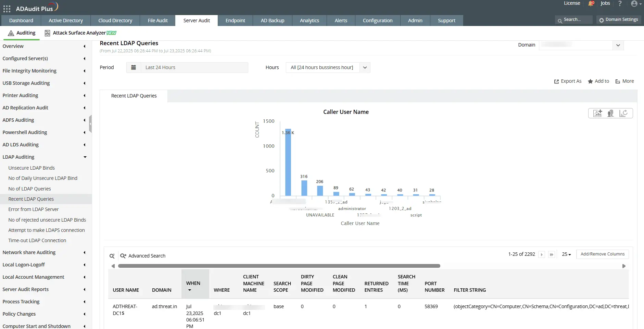Screen dimensions: 644x329
Task: Click the Add/Remove Columns button
Action: pos(603,254)
